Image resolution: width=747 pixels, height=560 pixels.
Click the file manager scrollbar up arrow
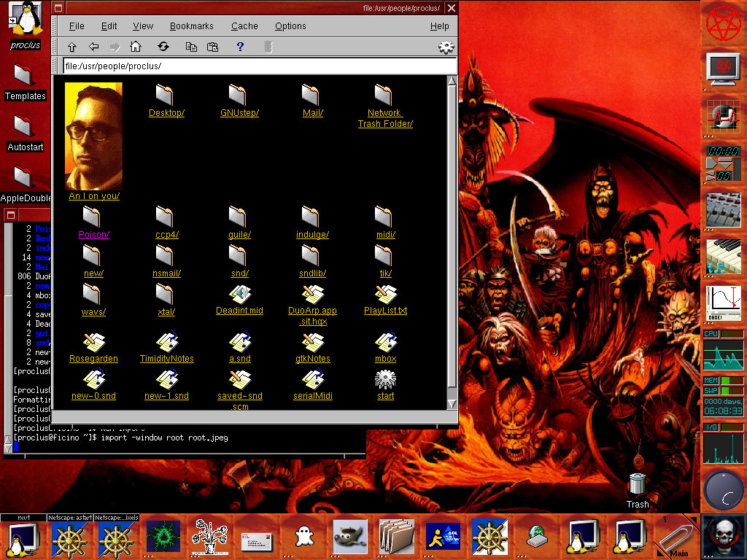tap(452, 81)
